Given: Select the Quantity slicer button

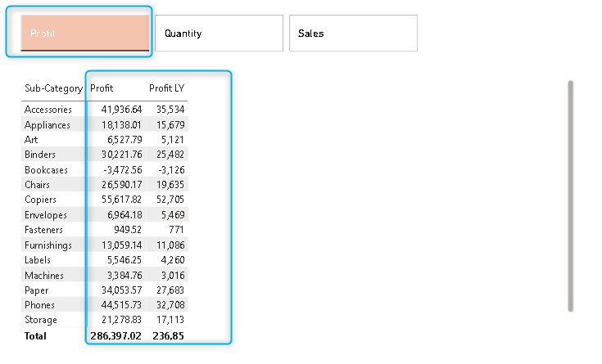Looking at the screenshot, I should [x=219, y=34].
